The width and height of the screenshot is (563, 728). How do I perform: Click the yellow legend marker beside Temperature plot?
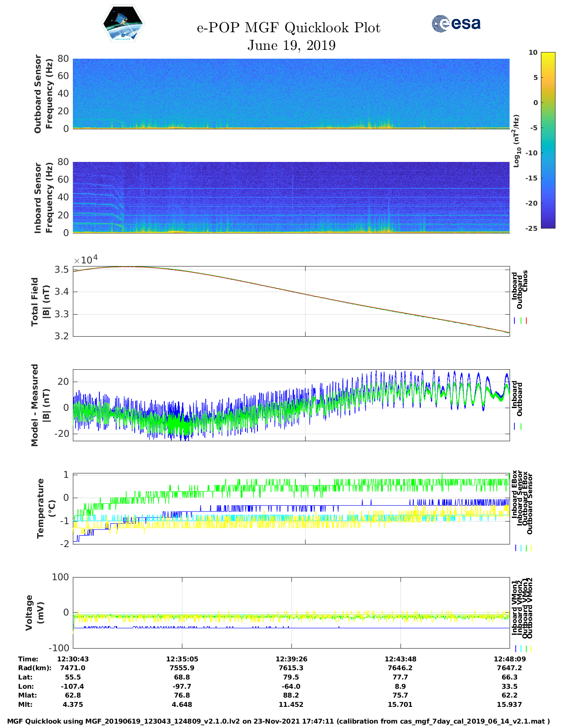click(x=531, y=548)
